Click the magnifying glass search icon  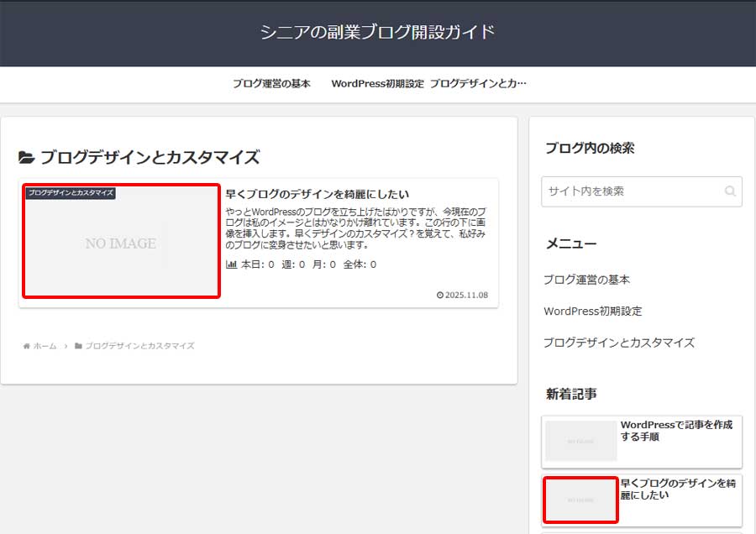pyautogui.click(x=729, y=191)
